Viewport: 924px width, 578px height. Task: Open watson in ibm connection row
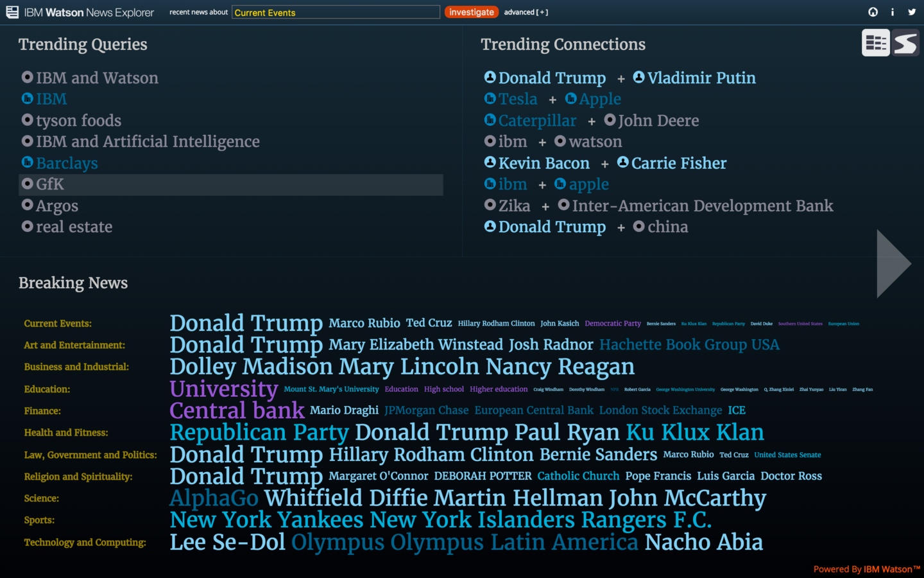coord(595,141)
